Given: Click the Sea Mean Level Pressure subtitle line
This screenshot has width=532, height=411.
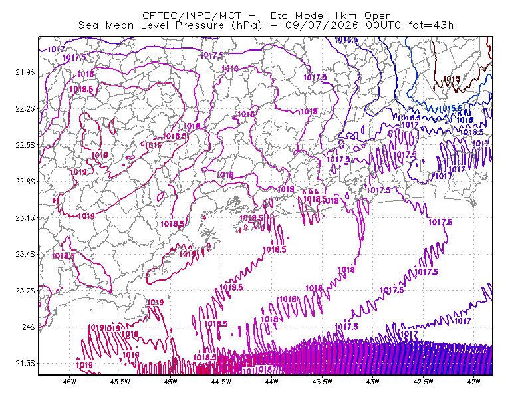Looking at the screenshot, I should (x=265, y=25).
